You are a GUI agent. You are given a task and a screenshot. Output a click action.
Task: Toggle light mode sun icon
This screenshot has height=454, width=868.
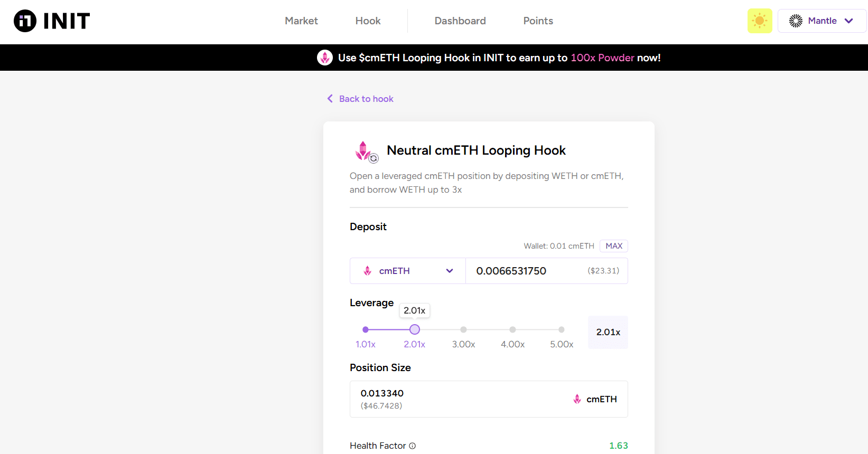pyautogui.click(x=759, y=21)
